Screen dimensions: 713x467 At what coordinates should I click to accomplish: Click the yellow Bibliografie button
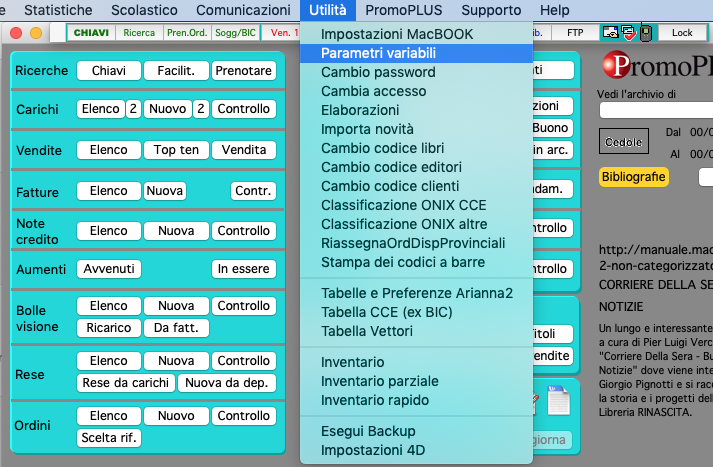point(633,177)
